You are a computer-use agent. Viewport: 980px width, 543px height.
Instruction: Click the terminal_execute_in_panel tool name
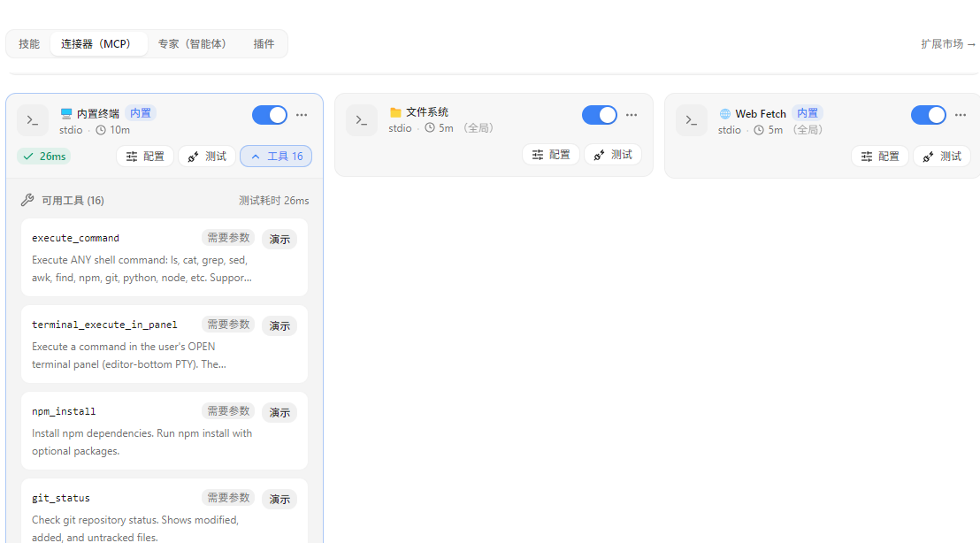click(x=104, y=325)
